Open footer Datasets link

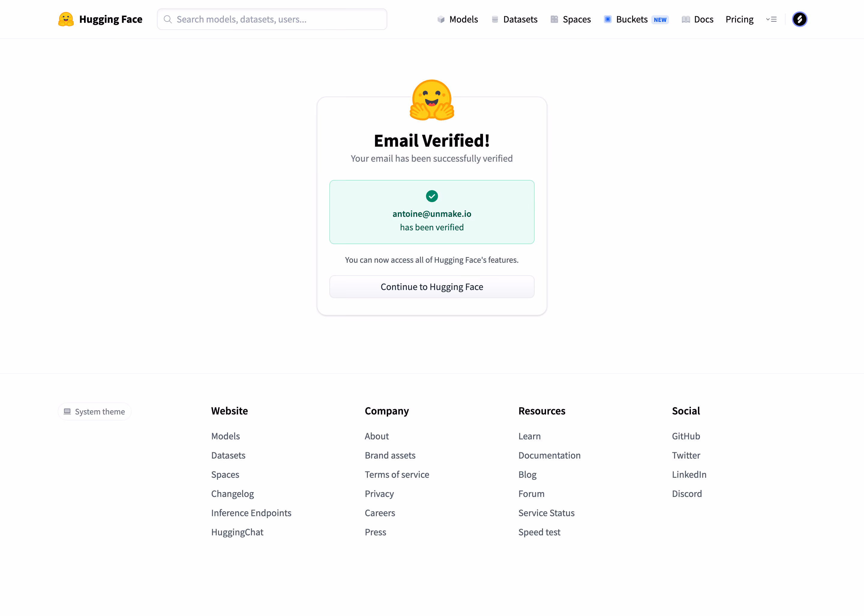click(x=228, y=455)
